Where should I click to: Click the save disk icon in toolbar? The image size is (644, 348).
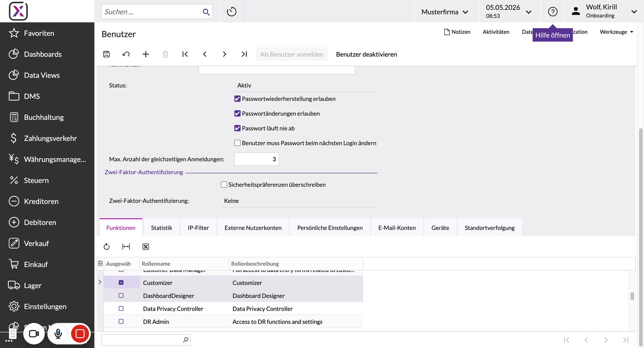pos(107,54)
